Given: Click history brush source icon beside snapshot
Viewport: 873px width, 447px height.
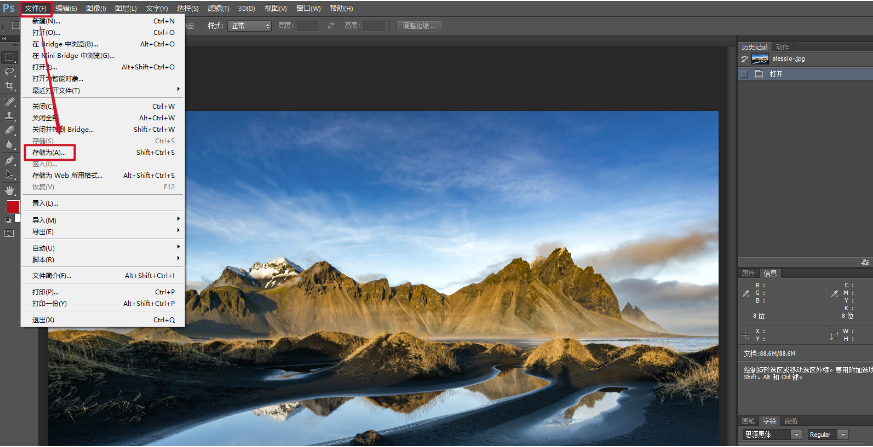Looking at the screenshot, I should [x=745, y=58].
